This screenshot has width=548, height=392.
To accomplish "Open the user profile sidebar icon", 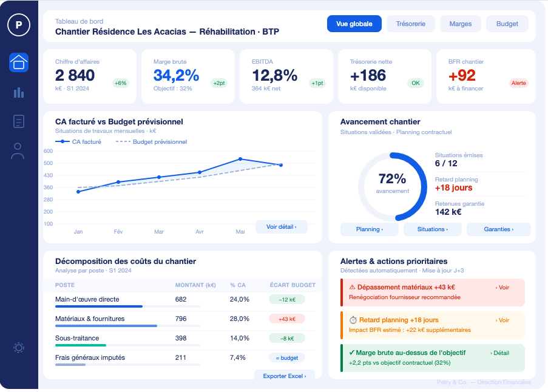I will point(18,151).
